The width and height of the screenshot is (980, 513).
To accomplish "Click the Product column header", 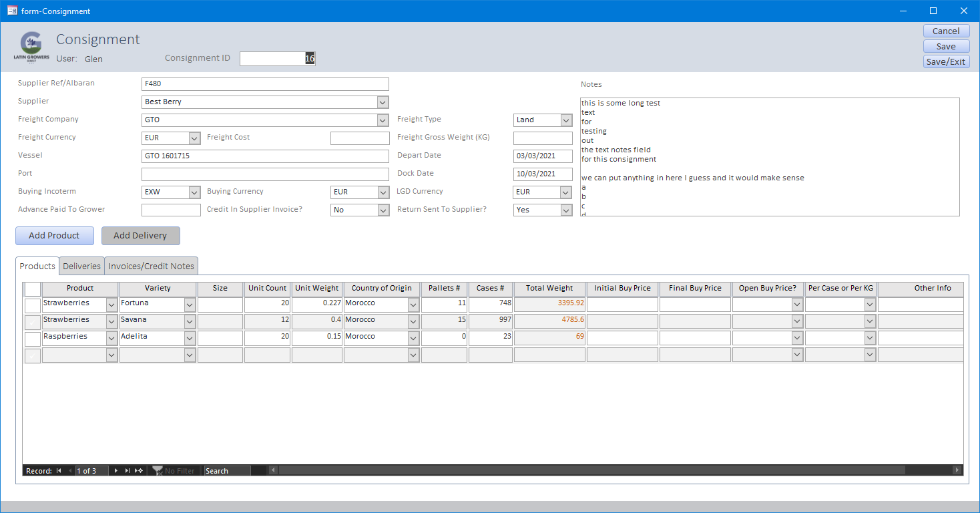I will tap(80, 289).
